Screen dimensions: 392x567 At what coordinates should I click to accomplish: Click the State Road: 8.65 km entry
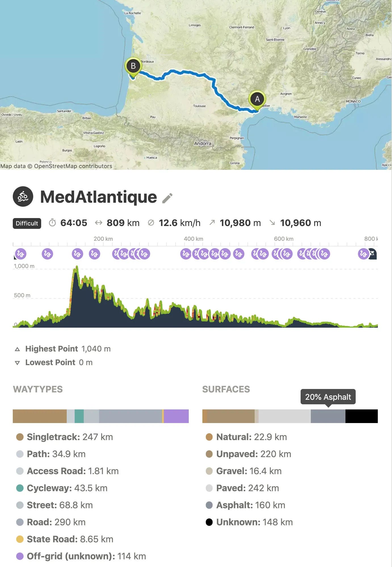65,539
